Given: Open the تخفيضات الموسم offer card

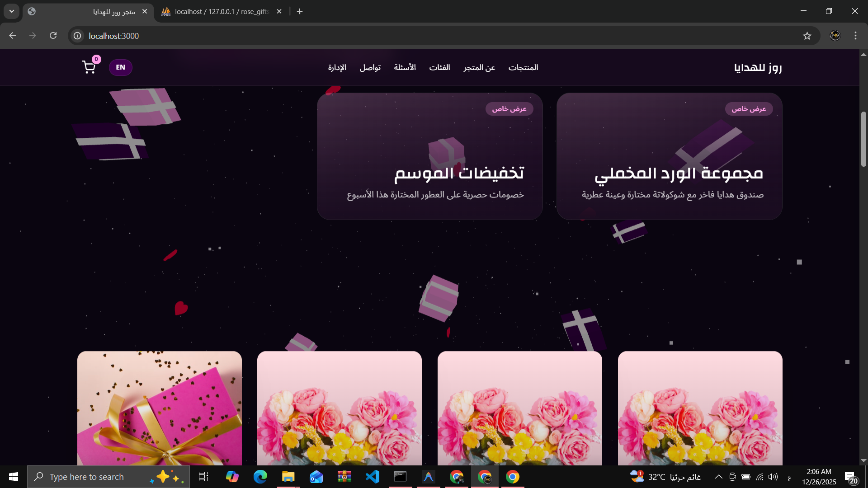Looking at the screenshot, I should tap(429, 156).
